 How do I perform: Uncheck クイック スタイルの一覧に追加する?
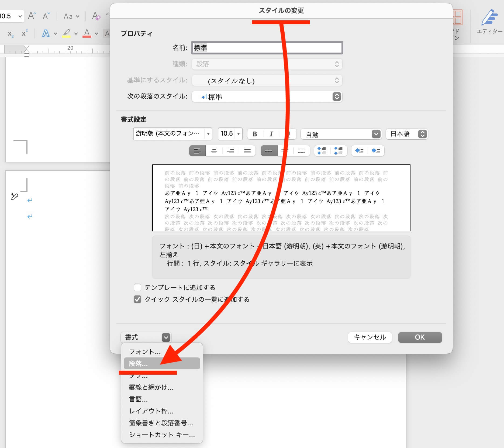pos(137,299)
